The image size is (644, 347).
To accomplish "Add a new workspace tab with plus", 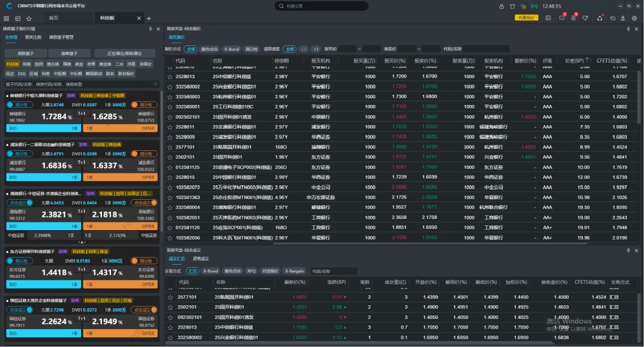I will coord(148,18).
